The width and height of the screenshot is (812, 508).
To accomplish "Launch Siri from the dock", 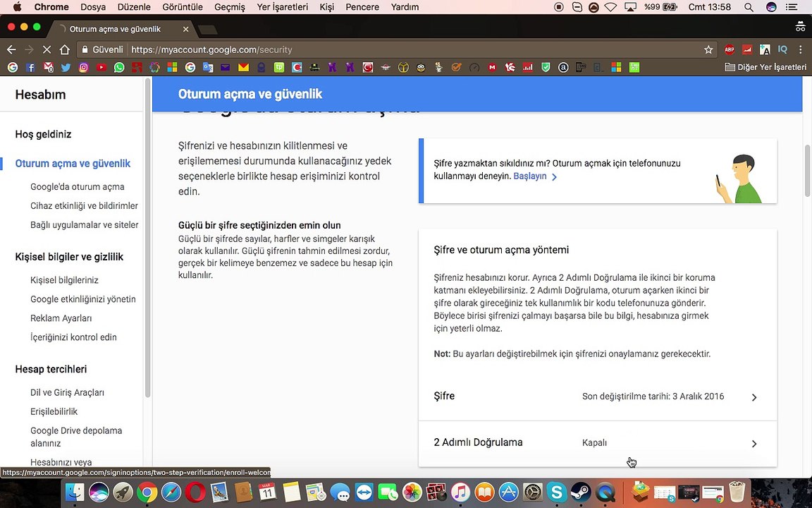I will pyautogui.click(x=99, y=492).
